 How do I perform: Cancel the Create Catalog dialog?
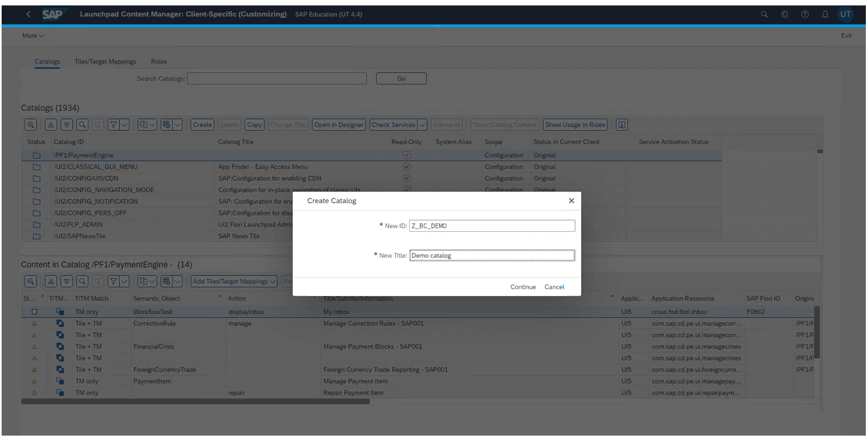(x=554, y=287)
